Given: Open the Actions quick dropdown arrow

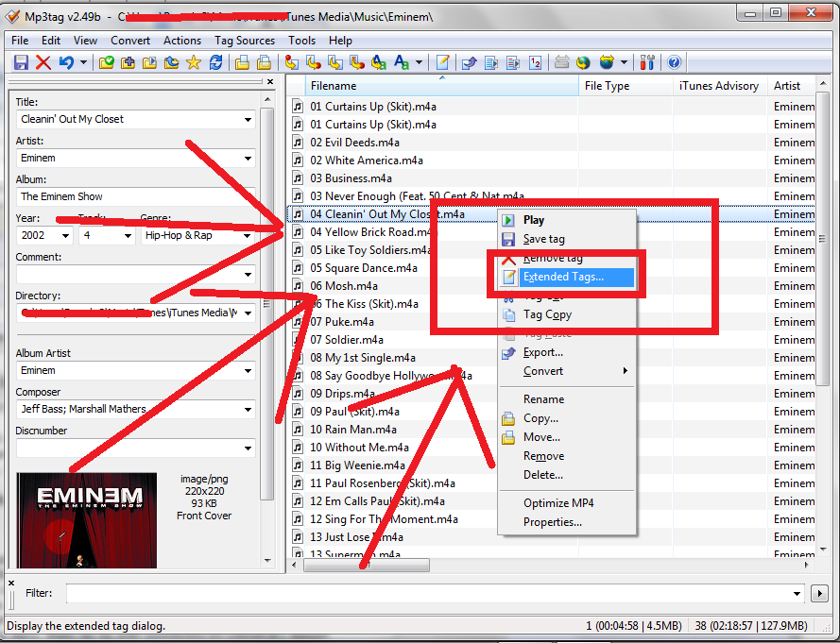Looking at the screenshot, I should coord(419,62).
